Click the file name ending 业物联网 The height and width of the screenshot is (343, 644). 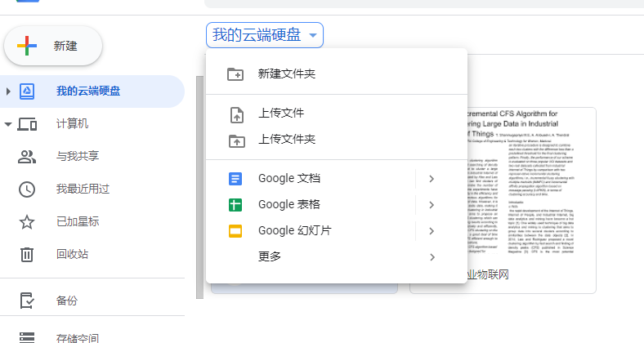[x=488, y=274]
